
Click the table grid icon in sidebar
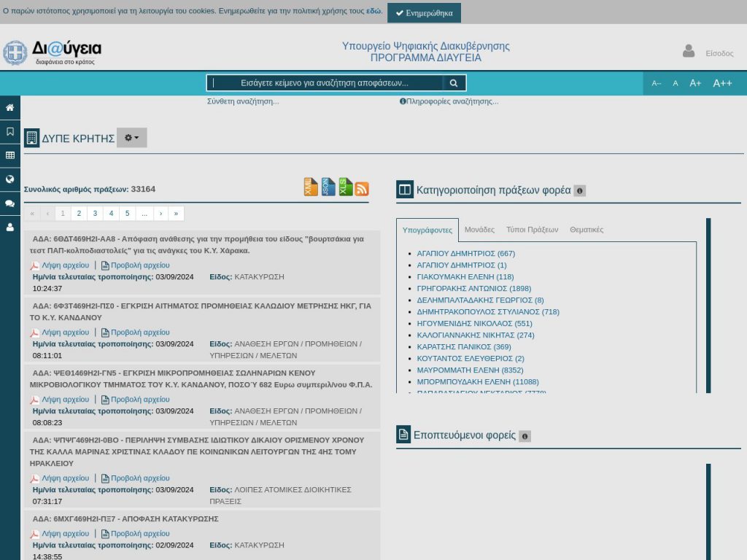pos(9,155)
